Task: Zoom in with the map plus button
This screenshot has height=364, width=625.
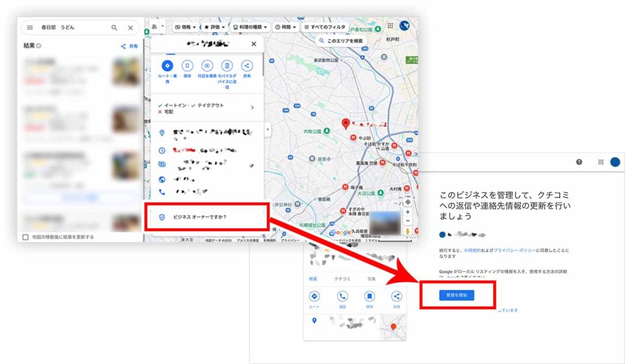Action: click(408, 212)
